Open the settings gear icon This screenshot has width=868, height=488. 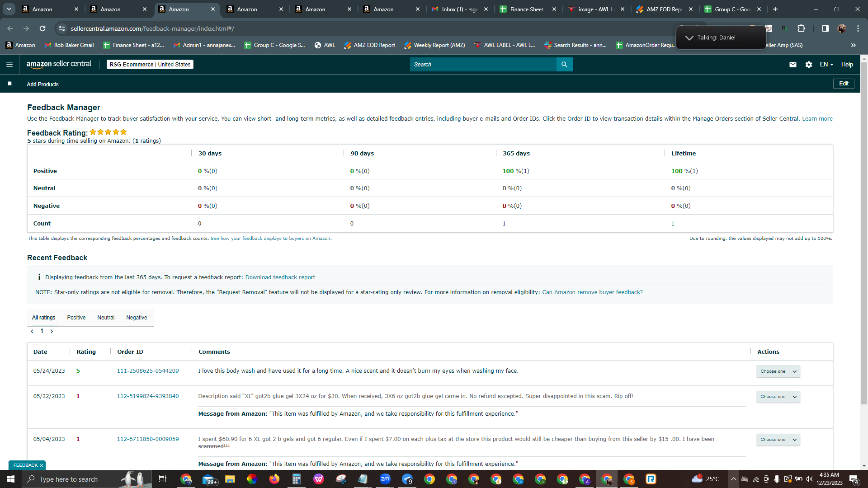coord(809,65)
